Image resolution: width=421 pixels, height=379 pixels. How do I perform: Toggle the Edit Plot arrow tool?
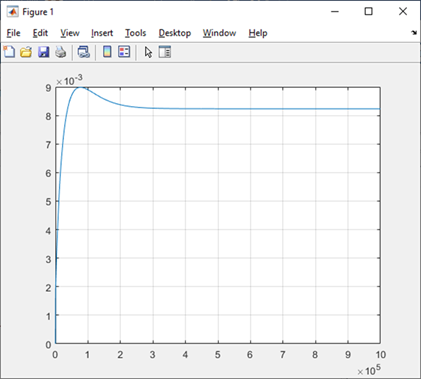click(x=148, y=52)
